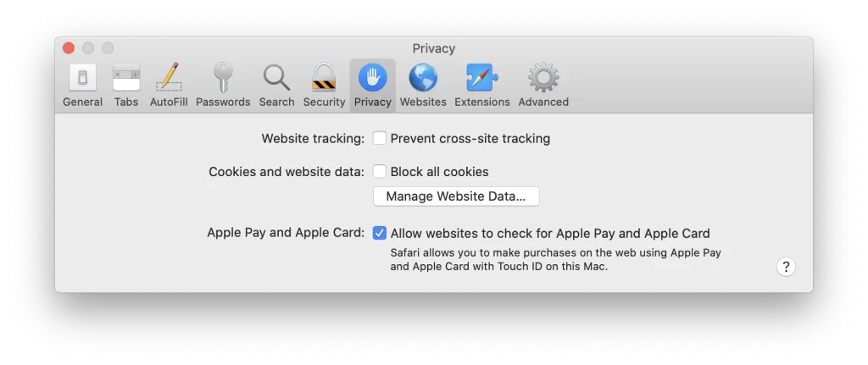This screenshot has width=868, height=365.
Task: Open help with the question mark button
Action: [786, 267]
